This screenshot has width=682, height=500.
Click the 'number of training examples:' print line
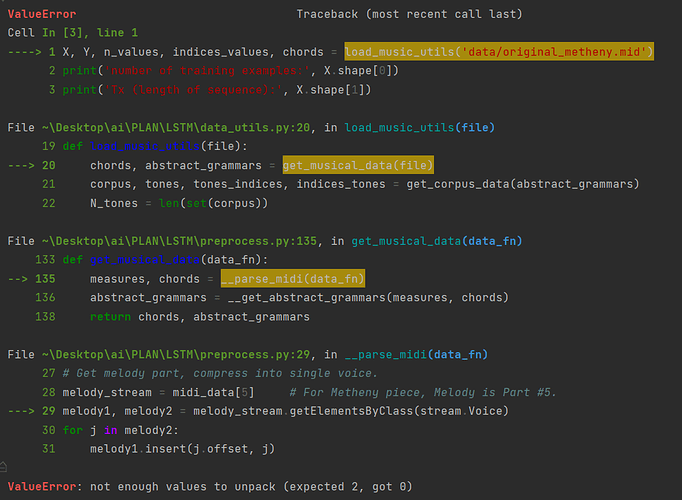(x=231, y=70)
